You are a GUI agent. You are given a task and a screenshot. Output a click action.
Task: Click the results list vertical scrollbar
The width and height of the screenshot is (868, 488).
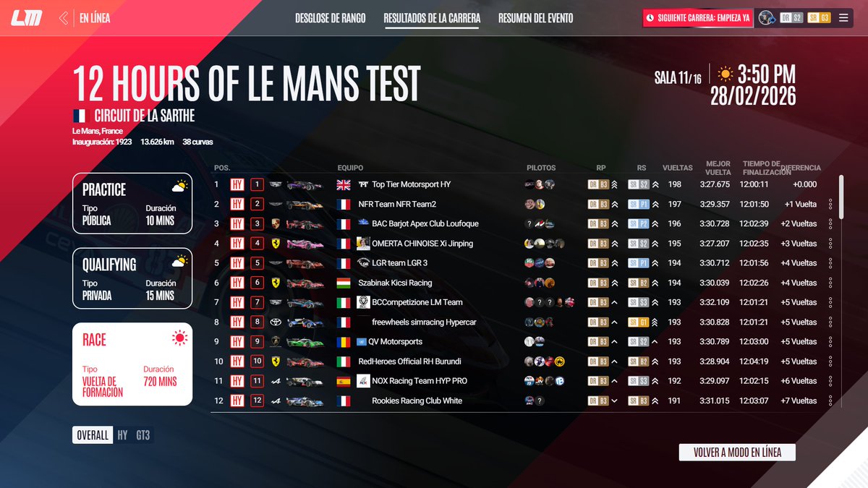point(841,197)
